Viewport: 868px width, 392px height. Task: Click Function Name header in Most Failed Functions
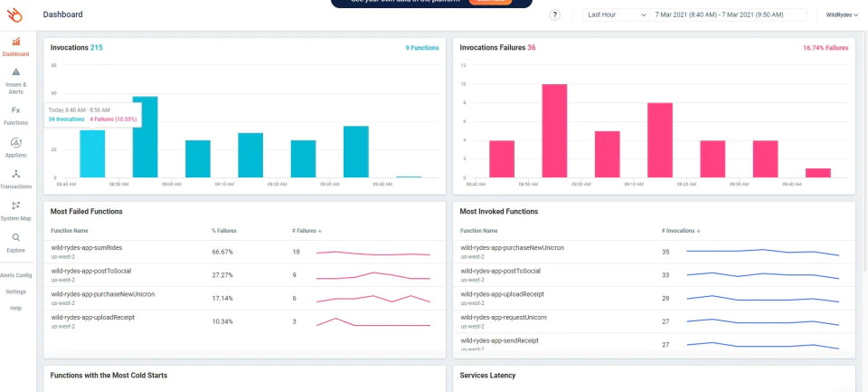coord(70,231)
